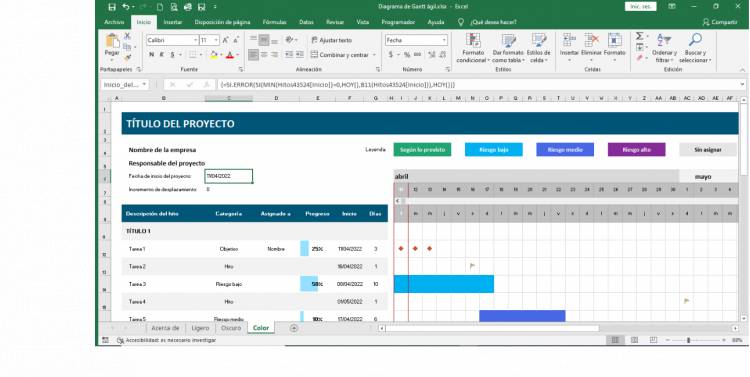Apply percent style icon
This screenshot has width=750, height=377.
click(x=407, y=55)
